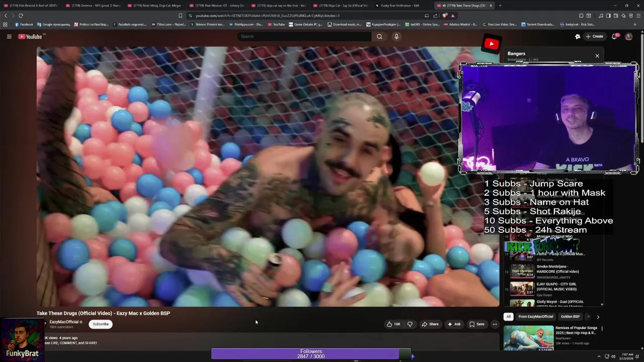Viewport: 644px width, 362px height.
Task: Switch to Doja Cat - Say So tab
Action: (x=340, y=6)
